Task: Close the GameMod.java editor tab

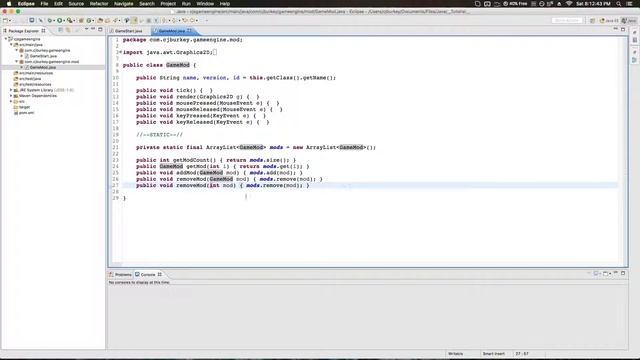Action: coord(189,31)
